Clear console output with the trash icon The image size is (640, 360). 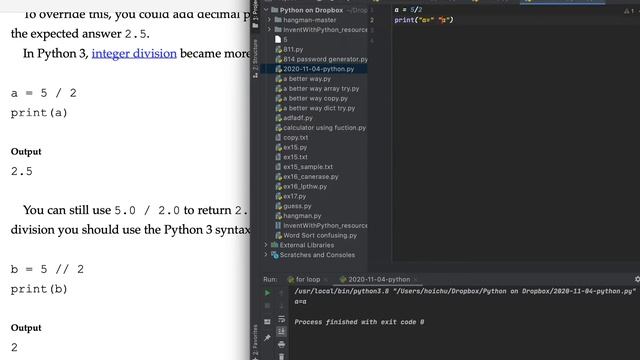[x=281, y=357]
